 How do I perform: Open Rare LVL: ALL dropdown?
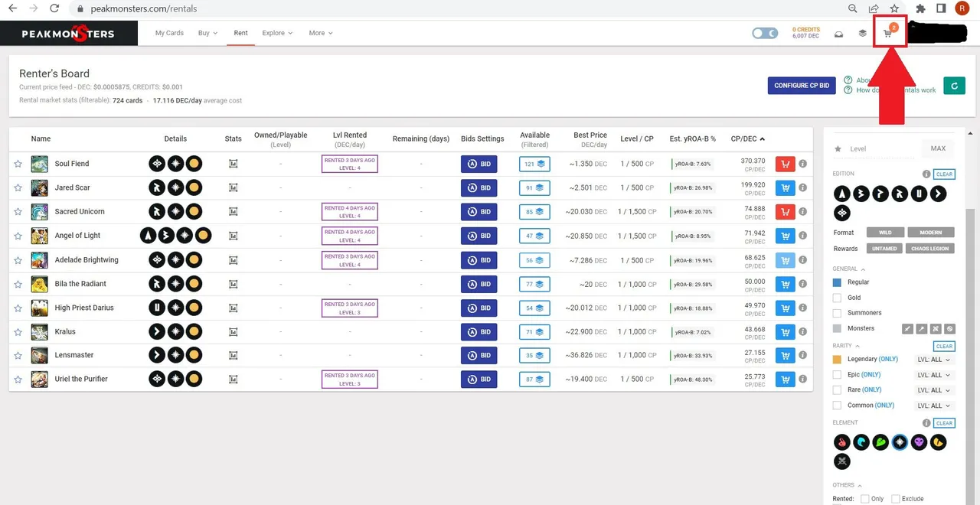(x=934, y=390)
